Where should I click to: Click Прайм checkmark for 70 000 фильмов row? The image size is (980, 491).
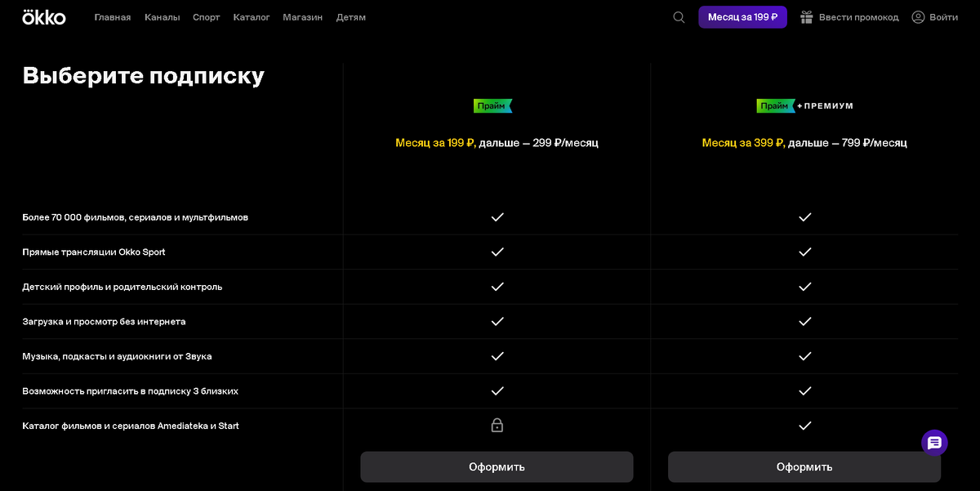[497, 217]
